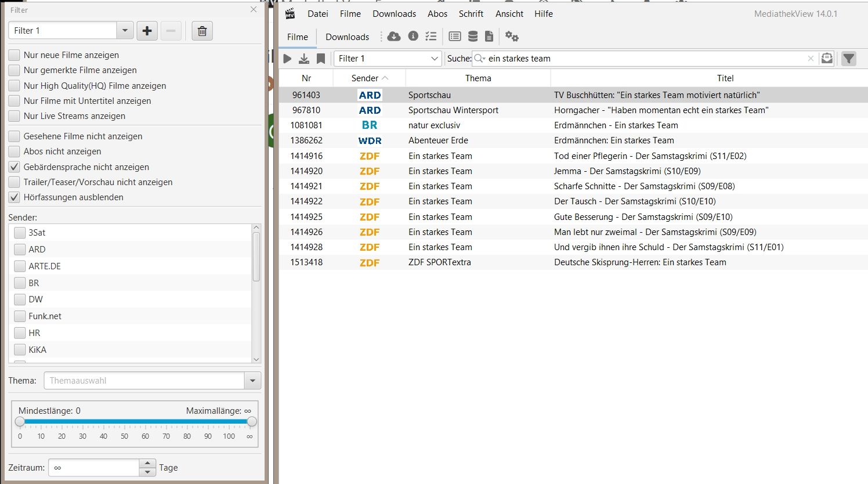Screen dimensions: 868x484
Task: Uncheck Hörfassungen ausblenden
Action: [15, 197]
